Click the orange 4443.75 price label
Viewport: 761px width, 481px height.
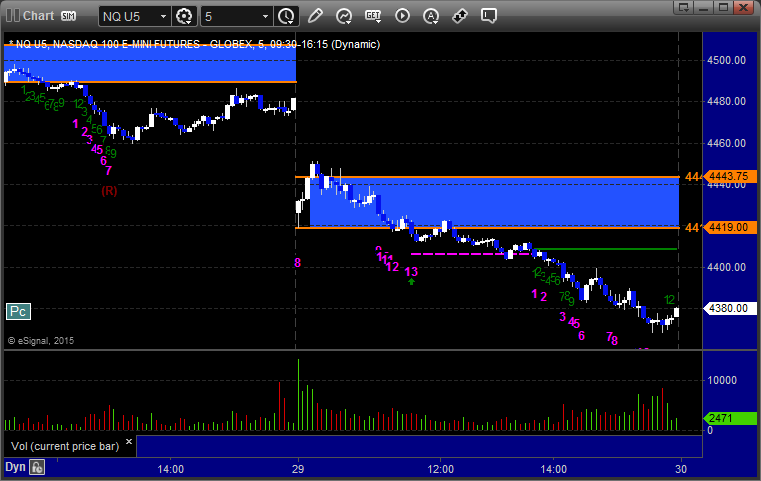[x=729, y=176]
